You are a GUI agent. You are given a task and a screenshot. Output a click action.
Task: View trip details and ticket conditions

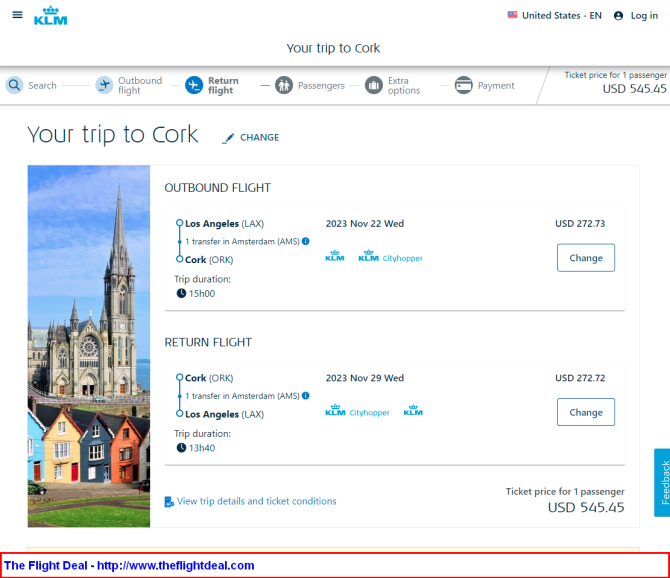(256, 501)
